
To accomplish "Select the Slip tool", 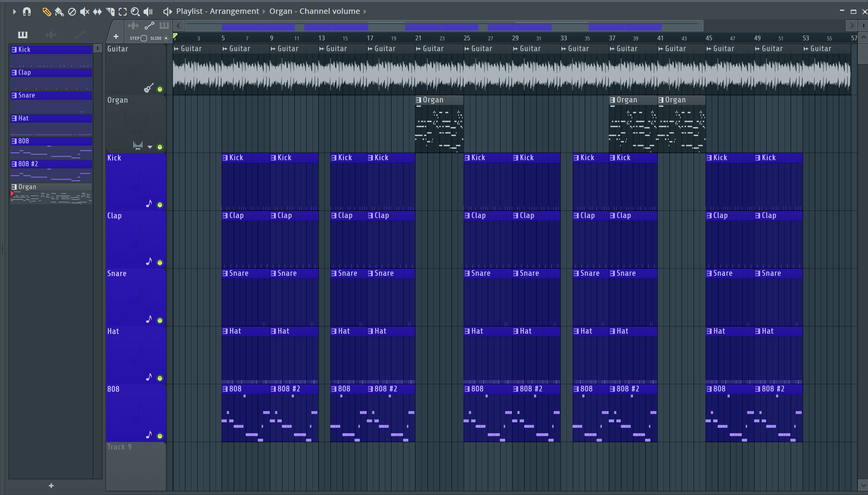I will [x=97, y=12].
